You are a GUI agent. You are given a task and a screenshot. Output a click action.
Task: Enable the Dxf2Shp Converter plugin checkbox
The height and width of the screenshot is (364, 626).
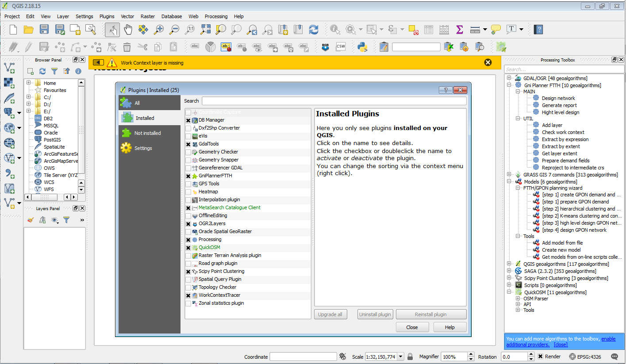pyautogui.click(x=188, y=128)
